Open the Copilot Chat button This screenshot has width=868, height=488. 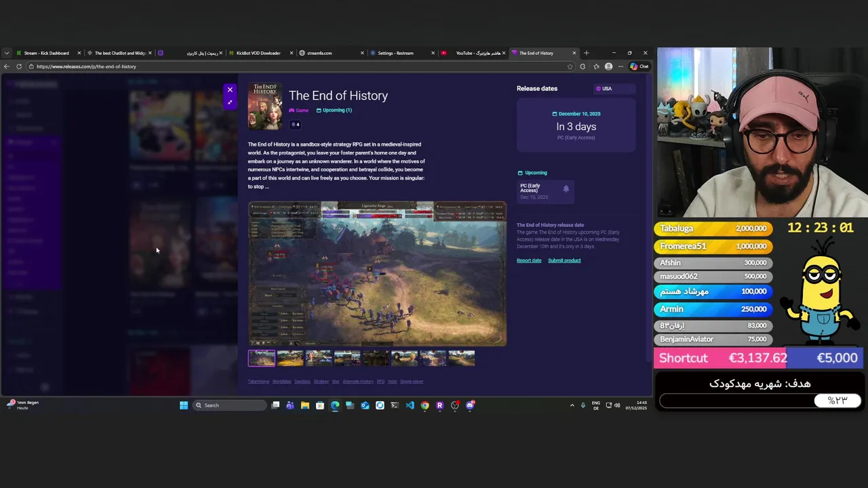[639, 66]
